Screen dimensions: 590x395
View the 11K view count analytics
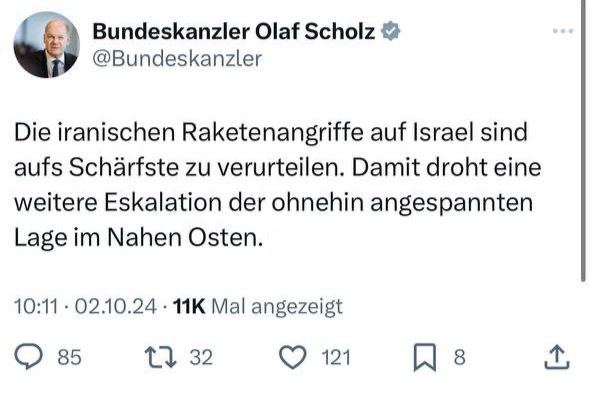(189, 306)
